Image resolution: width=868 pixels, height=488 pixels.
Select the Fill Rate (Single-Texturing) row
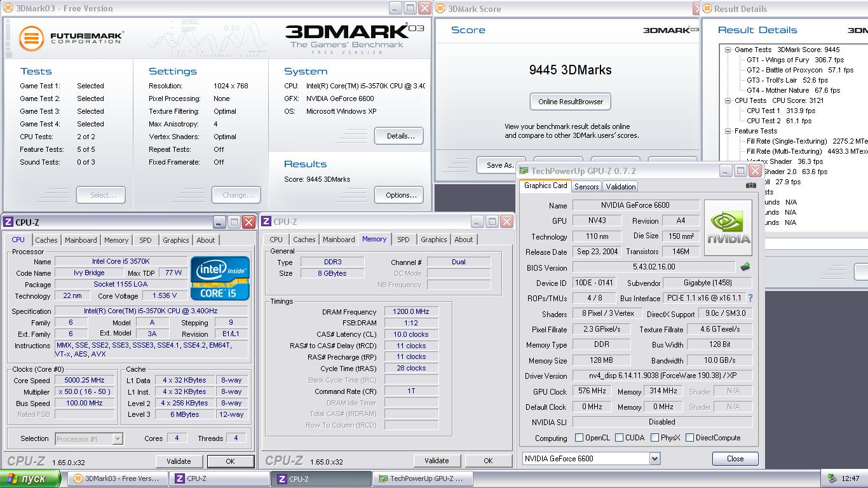[807, 141]
